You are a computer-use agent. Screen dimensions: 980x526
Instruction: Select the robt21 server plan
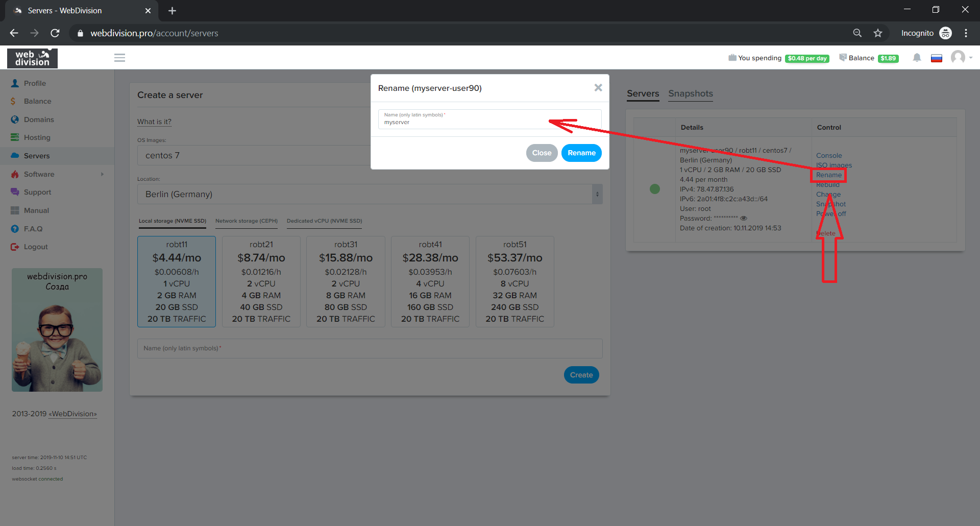(261, 281)
